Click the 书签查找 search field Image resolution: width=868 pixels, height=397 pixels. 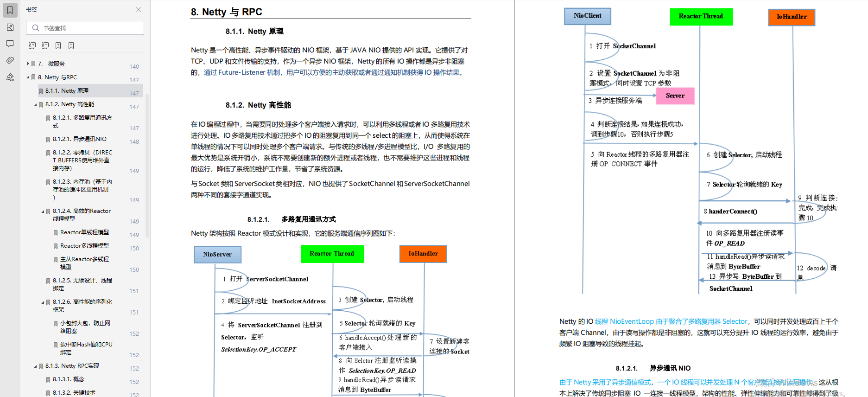85,28
